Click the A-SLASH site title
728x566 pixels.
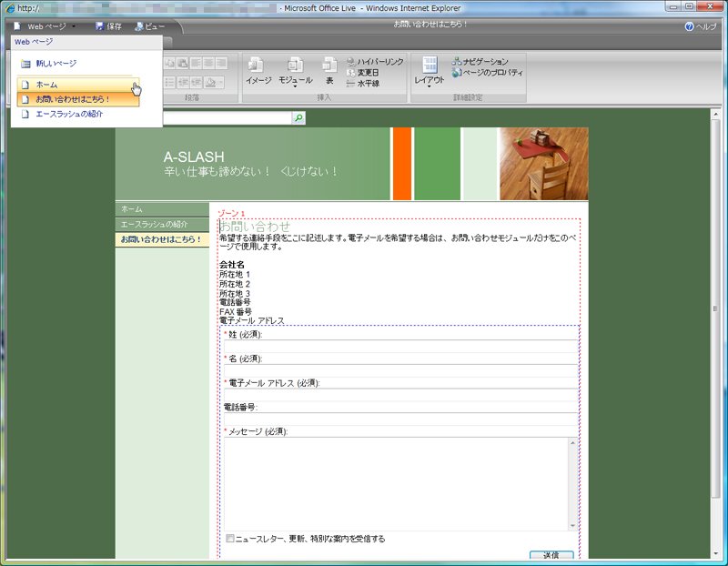point(194,157)
